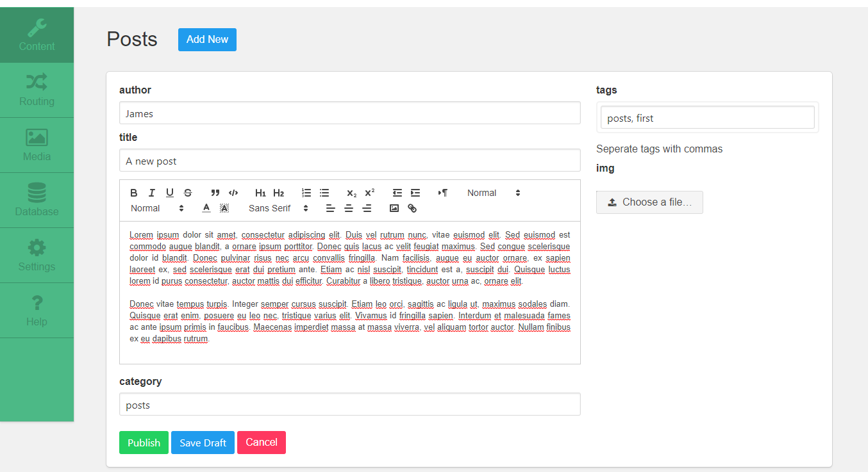The image size is (868, 472).
Task: Open the Sans Serif font dropdown
Action: click(x=278, y=208)
